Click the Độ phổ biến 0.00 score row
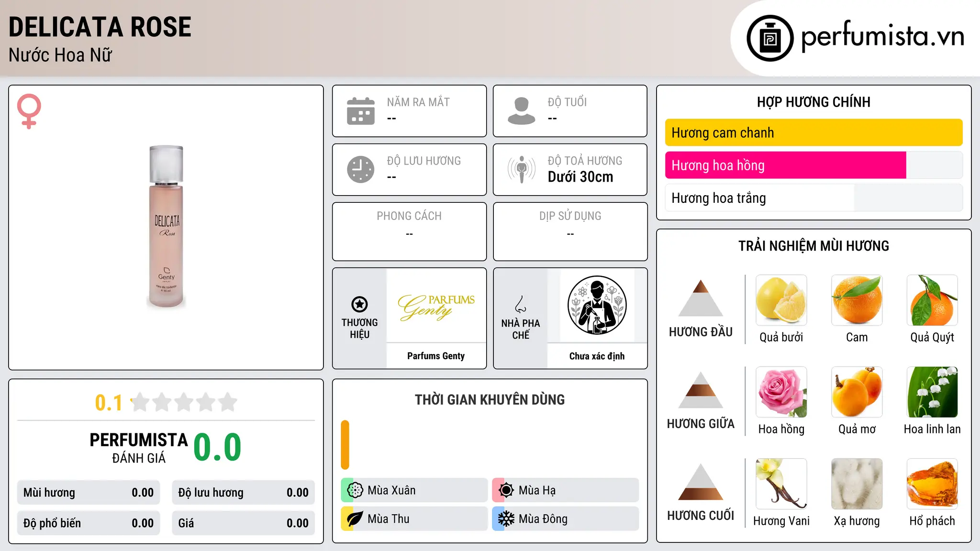980x551 pixels. point(89,523)
